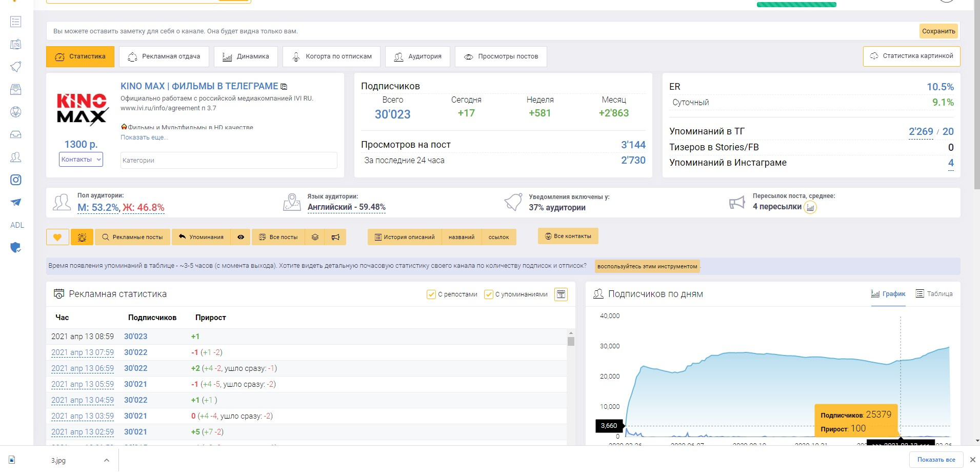Switch to Таблица view of subscribers
Image resolution: width=980 pixels, height=474 pixels.
(x=934, y=294)
